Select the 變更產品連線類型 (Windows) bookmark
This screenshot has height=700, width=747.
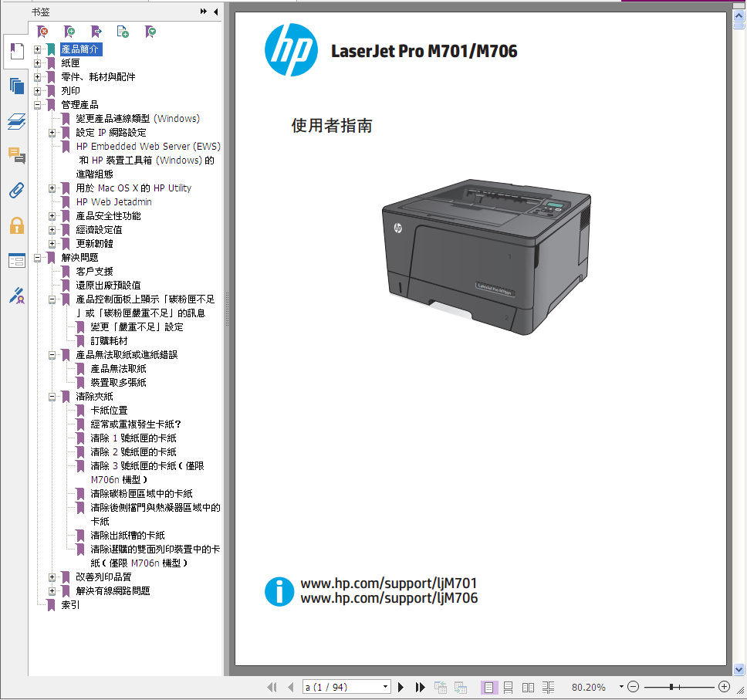(x=137, y=119)
